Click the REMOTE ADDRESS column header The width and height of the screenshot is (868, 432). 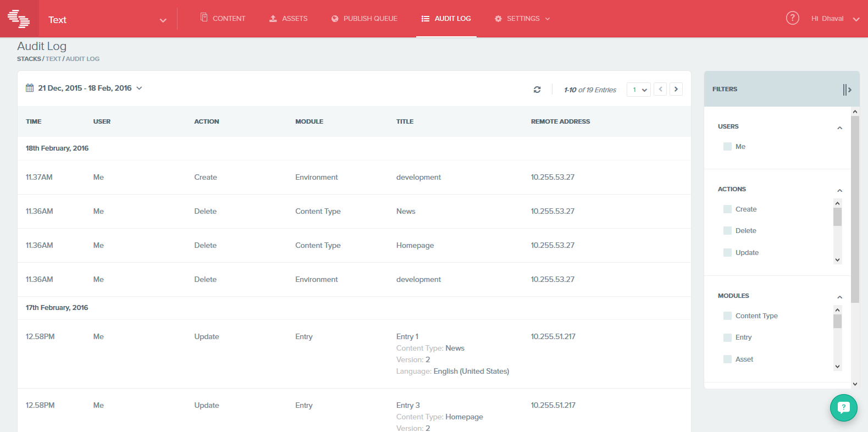(x=561, y=121)
